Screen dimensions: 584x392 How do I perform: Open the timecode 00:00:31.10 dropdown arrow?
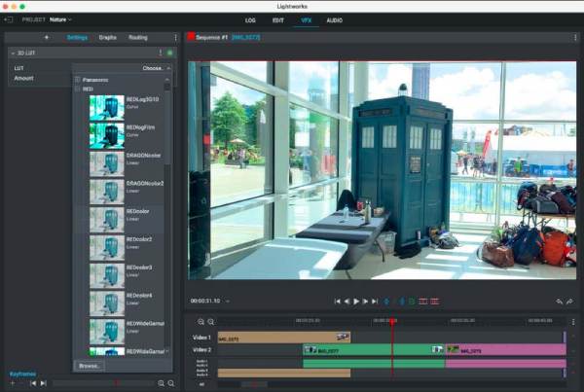(x=228, y=301)
